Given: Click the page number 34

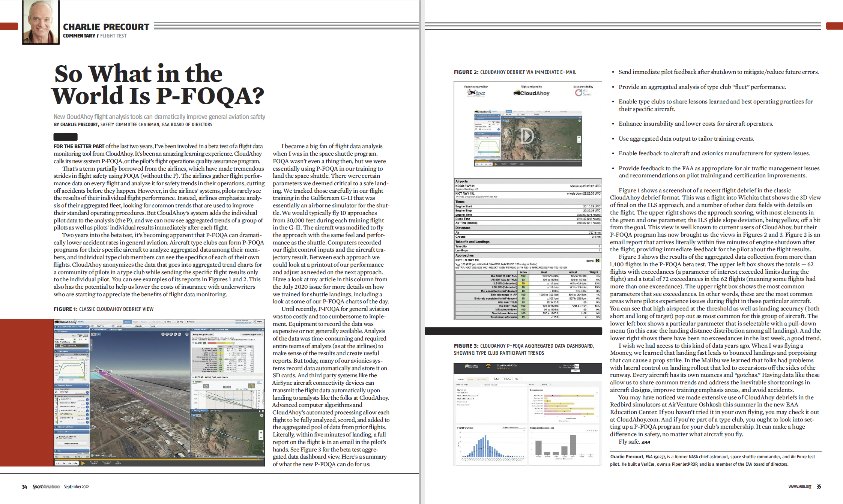Looking at the screenshot, I should (24, 487).
